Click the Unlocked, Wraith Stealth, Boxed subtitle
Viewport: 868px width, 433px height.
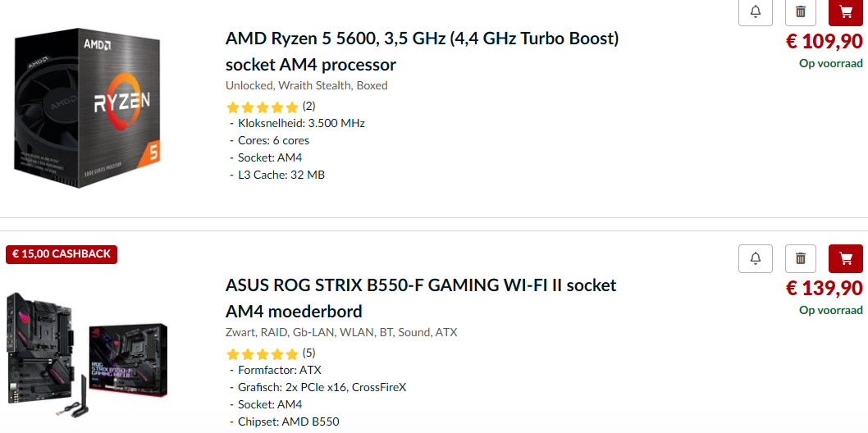pyautogui.click(x=307, y=85)
